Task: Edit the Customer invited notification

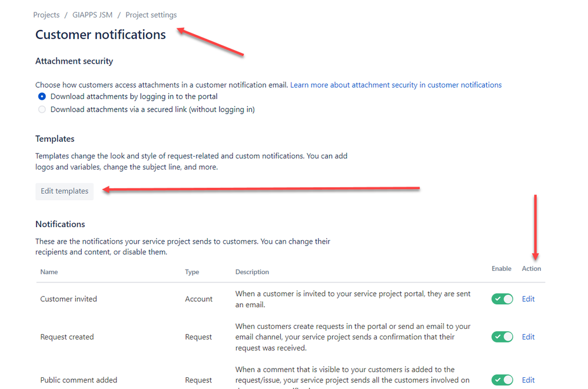Action: point(528,299)
